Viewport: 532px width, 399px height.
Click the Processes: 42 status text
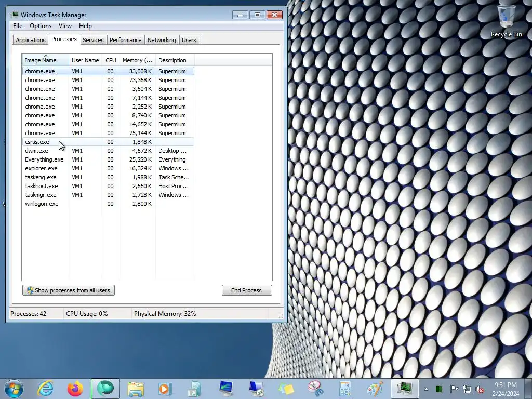click(x=28, y=314)
